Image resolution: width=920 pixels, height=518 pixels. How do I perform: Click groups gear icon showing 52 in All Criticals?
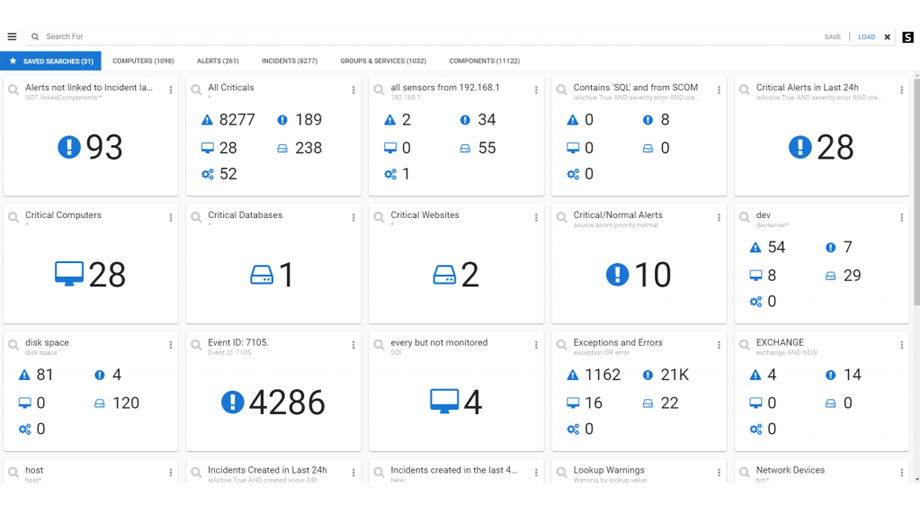point(208,174)
